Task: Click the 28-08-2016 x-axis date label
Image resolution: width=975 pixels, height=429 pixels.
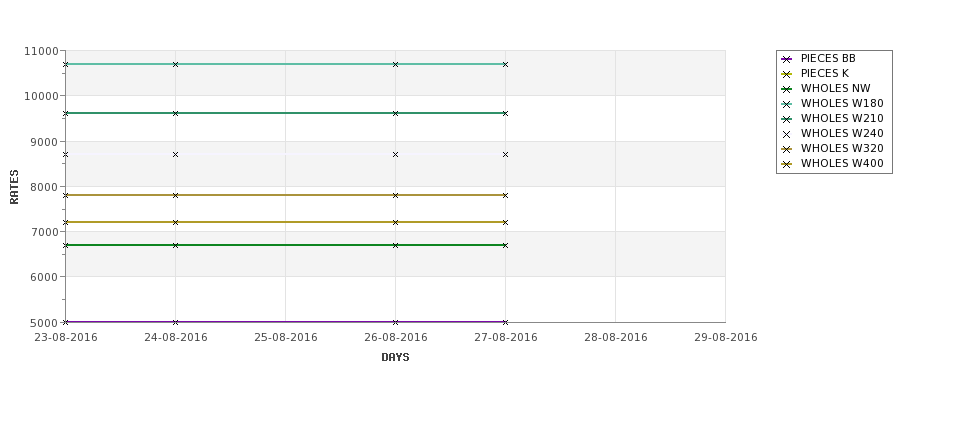Action: pos(615,338)
